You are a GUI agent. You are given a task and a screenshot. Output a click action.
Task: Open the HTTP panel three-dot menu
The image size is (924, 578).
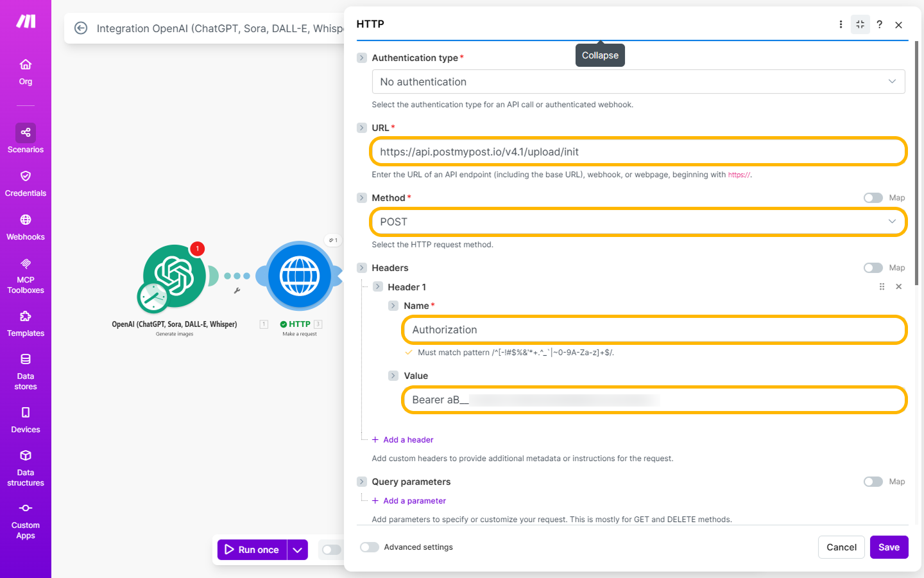841,24
